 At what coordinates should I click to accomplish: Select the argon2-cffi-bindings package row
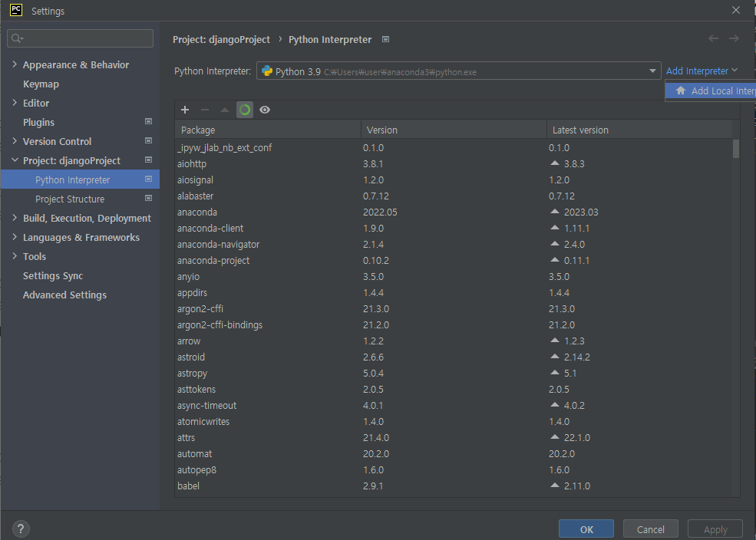[454, 324]
